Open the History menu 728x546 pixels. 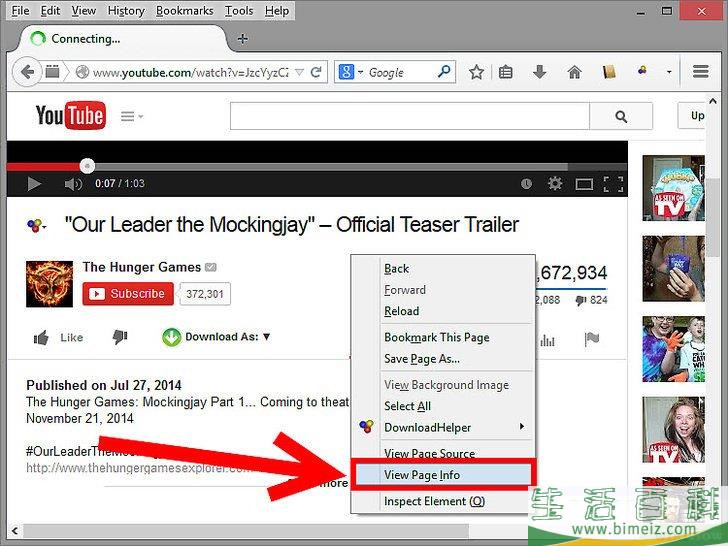tap(126, 11)
